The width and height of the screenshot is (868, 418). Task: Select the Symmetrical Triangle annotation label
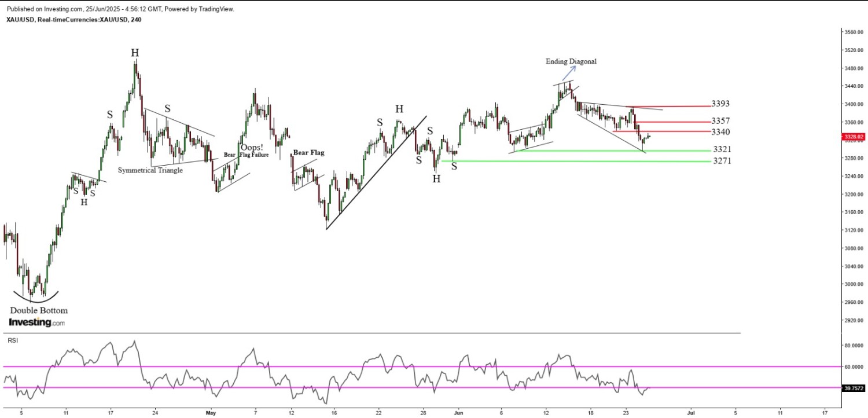coord(150,170)
